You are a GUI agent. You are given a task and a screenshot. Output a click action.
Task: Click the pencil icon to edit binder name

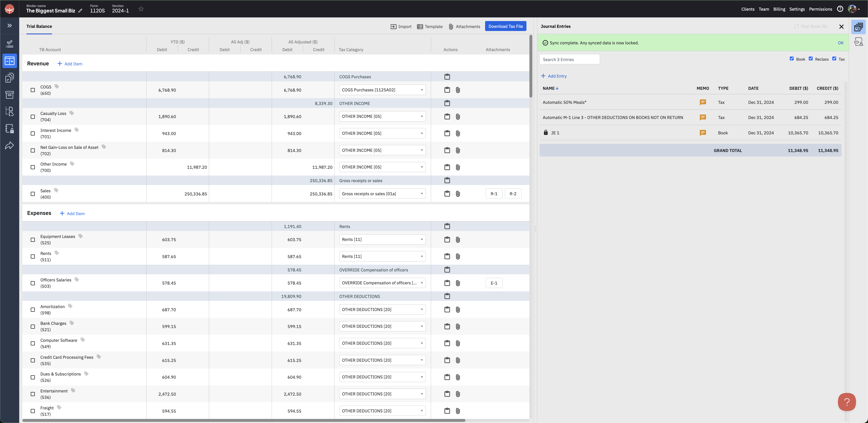[x=80, y=11]
